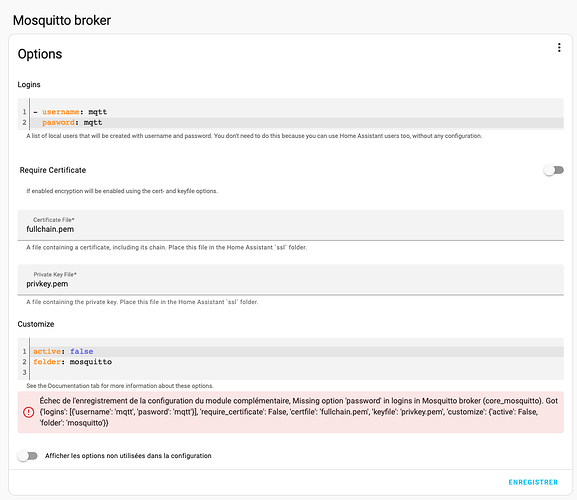Click the red error alert icon

tap(29, 412)
